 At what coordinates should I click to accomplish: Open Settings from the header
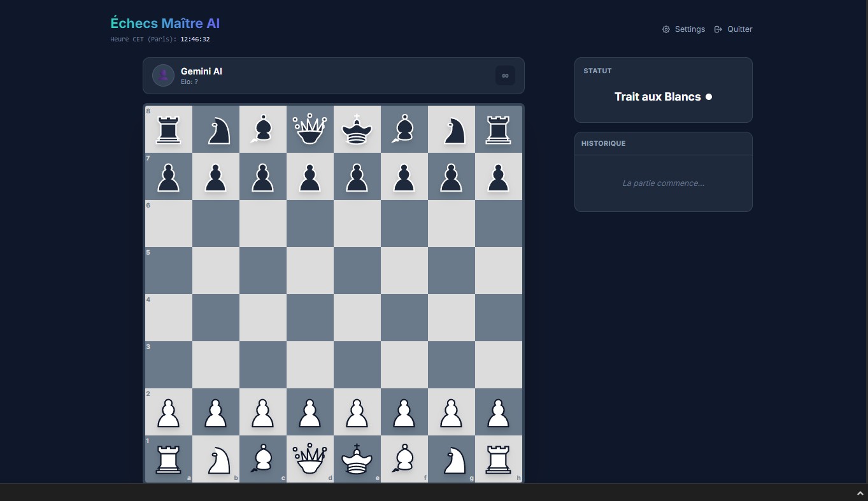click(684, 29)
